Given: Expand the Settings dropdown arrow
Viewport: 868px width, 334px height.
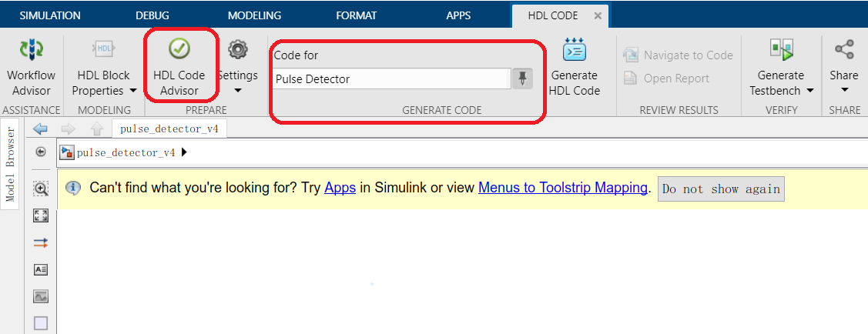Looking at the screenshot, I should [x=238, y=91].
